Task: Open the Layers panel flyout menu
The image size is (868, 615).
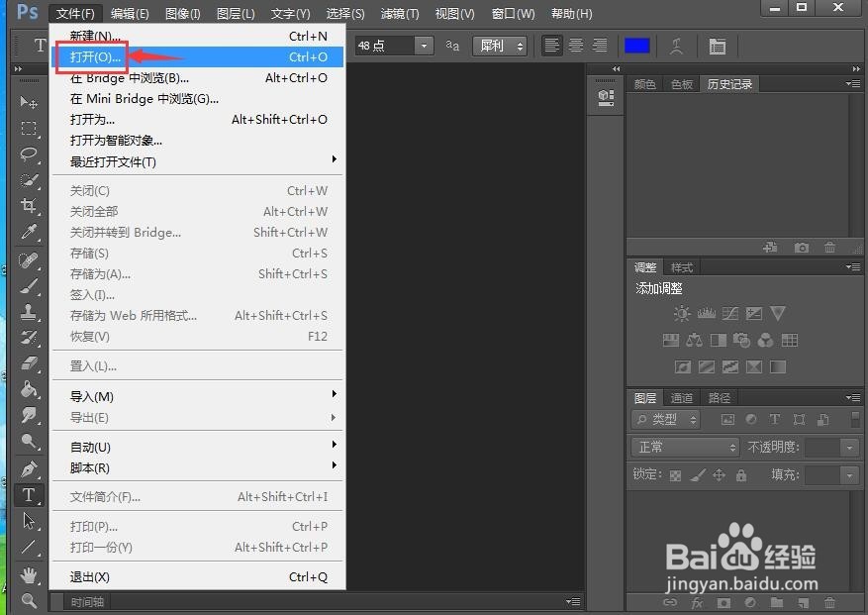Action: 853,397
